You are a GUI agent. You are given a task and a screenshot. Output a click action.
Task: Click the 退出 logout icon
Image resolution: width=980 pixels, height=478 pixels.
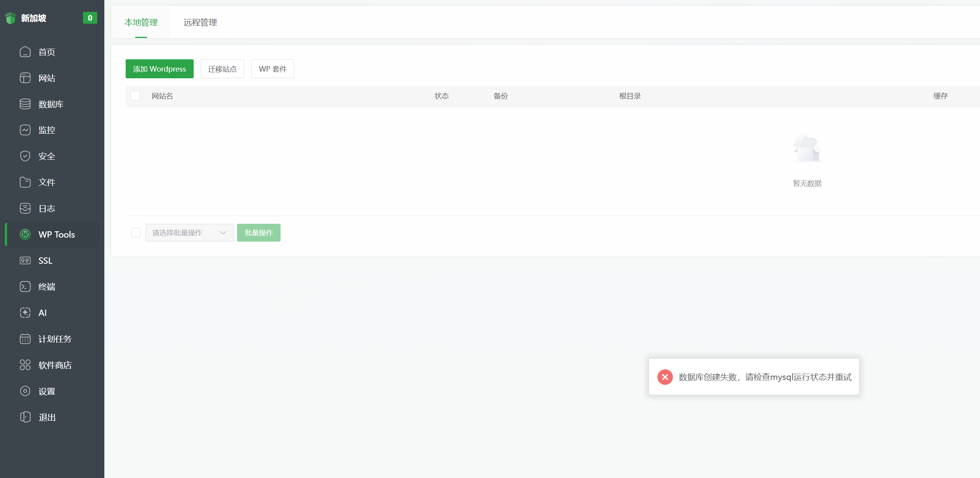[25, 417]
